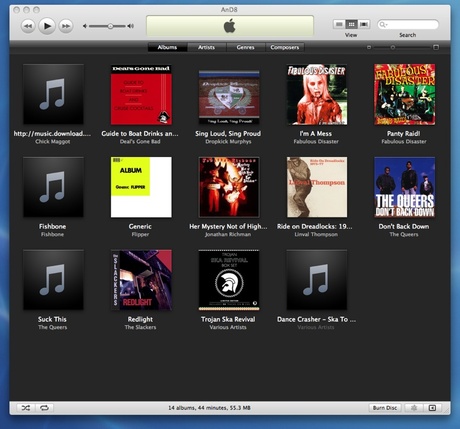Select Dance Crasher placeholder album cover
Image resolution: width=460 pixels, height=429 pixels.
317,280
